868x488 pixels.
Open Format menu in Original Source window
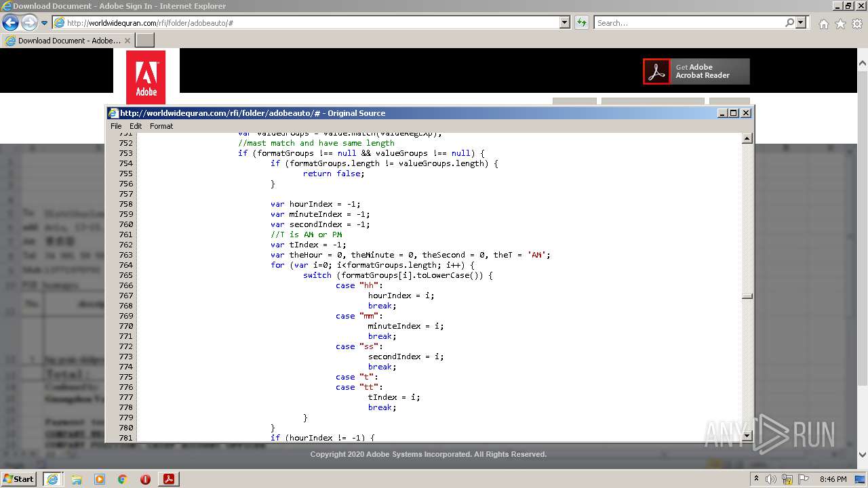coord(161,126)
